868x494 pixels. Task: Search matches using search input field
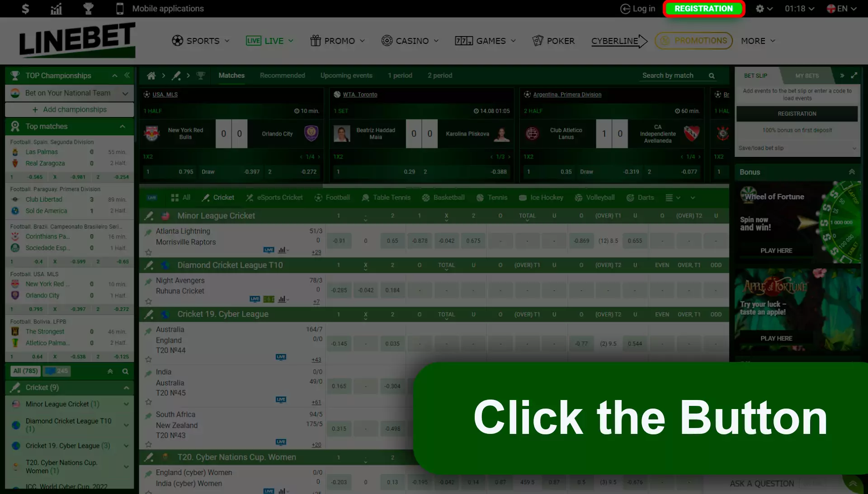click(x=674, y=75)
